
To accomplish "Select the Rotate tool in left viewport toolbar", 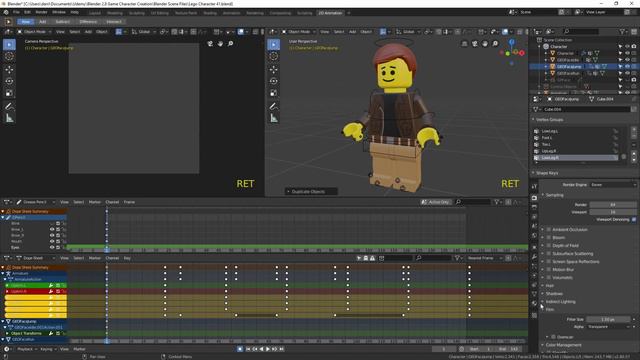I will 9,81.
